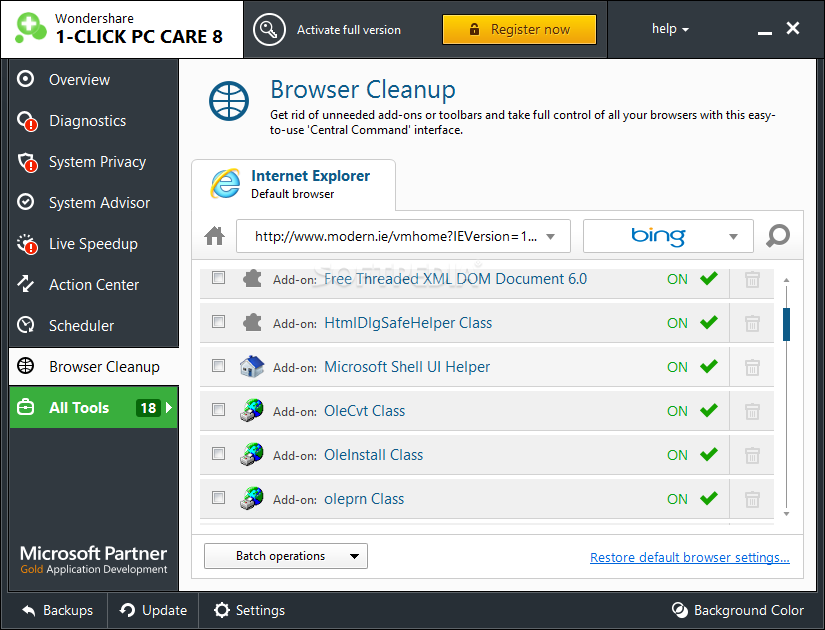
Task: Open the help dropdown menu
Action: coord(670,29)
